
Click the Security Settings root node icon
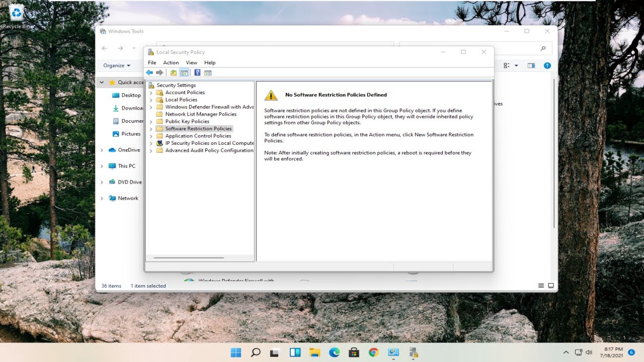(x=151, y=85)
